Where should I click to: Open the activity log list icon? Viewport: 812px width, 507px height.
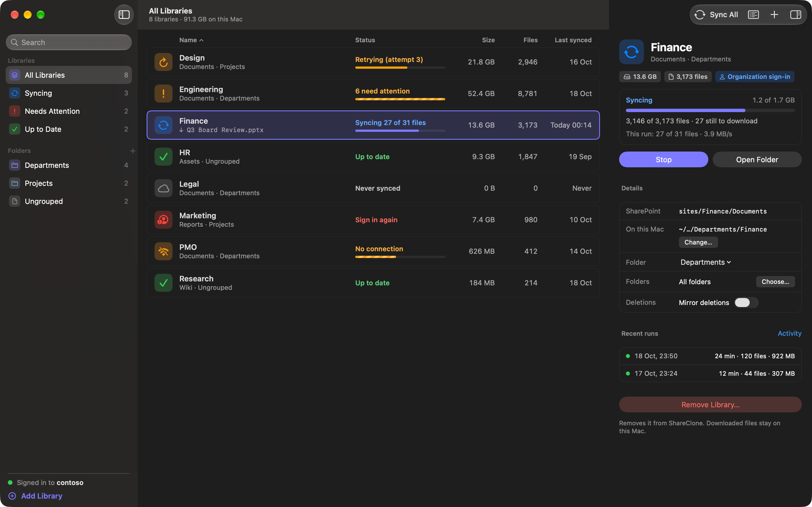click(753, 15)
